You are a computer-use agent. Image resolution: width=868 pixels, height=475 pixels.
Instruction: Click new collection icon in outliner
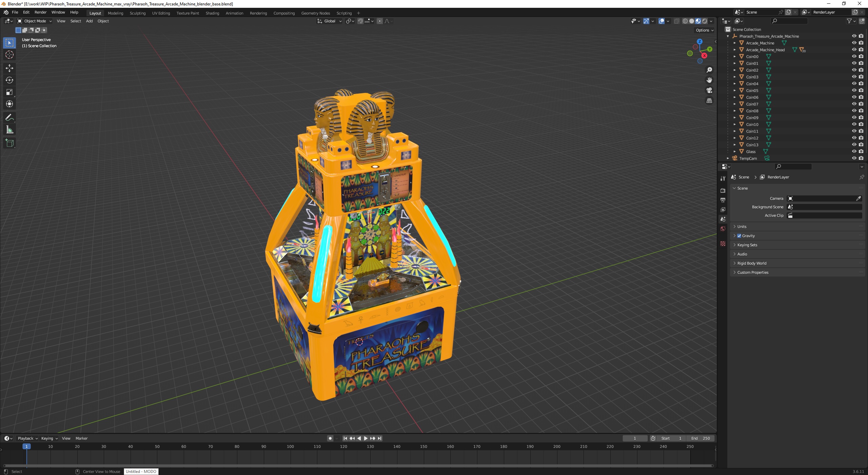click(x=863, y=21)
